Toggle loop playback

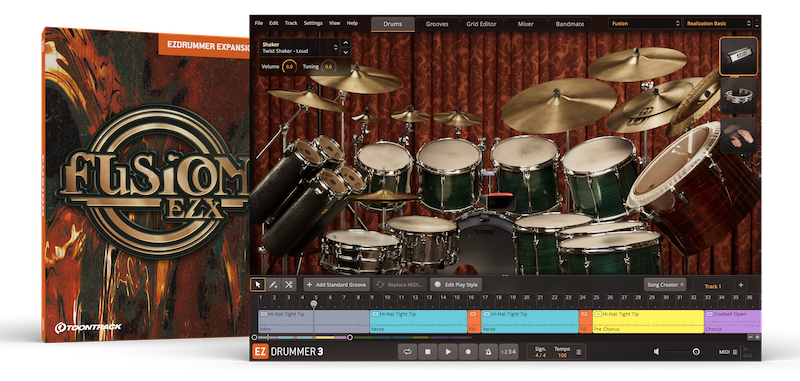tap(408, 351)
